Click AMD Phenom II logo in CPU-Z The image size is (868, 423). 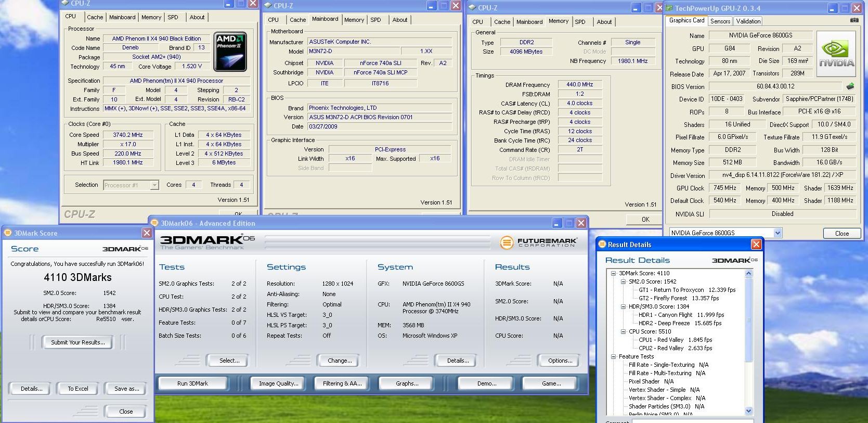230,52
